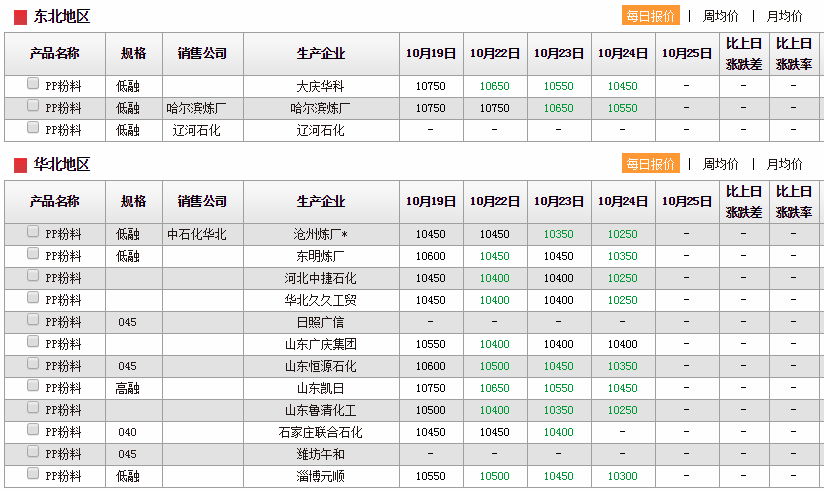Click 10月25日 header in 华北地区 table
The image size is (824, 492).
(686, 202)
